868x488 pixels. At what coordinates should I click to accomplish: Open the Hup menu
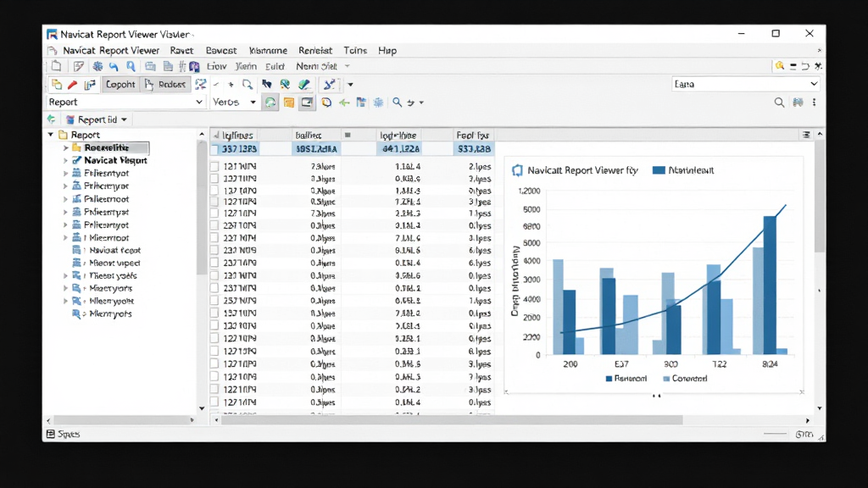(387, 50)
